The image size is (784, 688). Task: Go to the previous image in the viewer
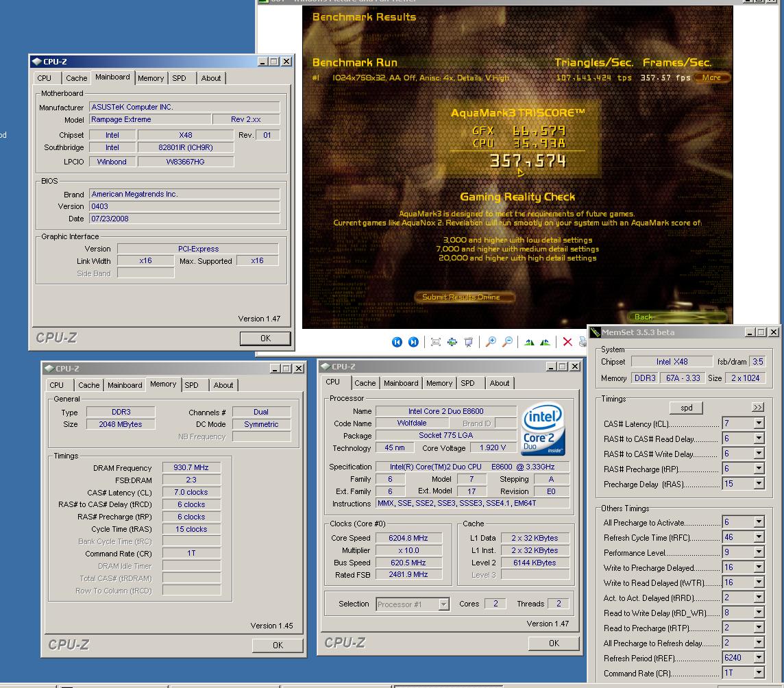click(397, 342)
